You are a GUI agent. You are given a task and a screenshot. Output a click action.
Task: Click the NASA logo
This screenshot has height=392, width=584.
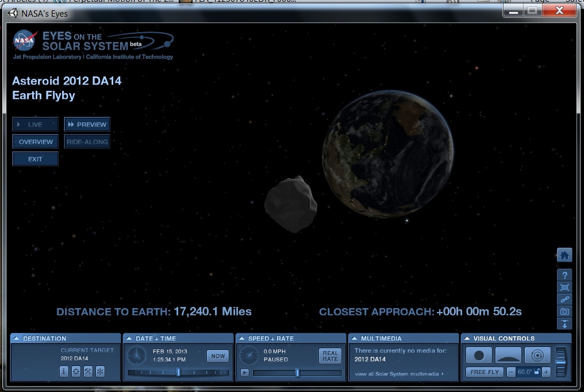pos(25,40)
